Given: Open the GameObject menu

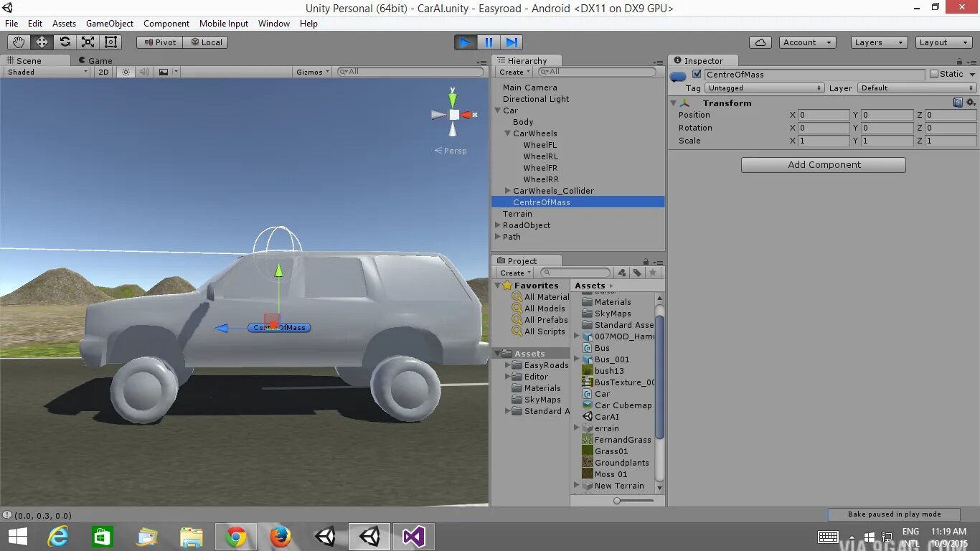Looking at the screenshot, I should pyautogui.click(x=110, y=23).
